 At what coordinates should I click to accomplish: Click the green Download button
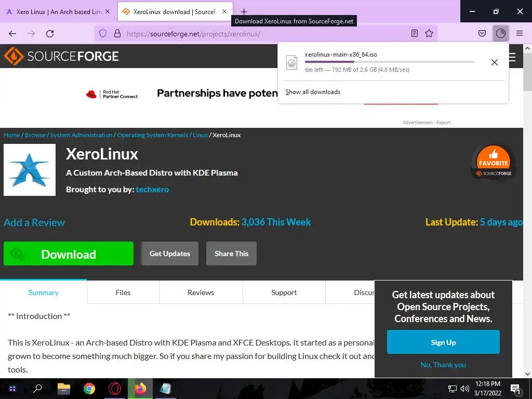point(69,254)
